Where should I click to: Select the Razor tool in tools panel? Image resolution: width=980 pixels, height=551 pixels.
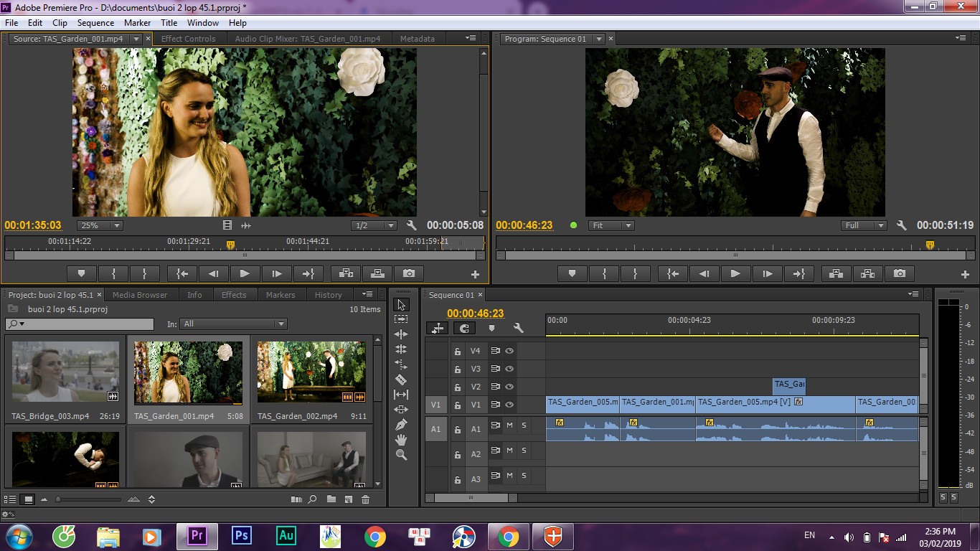(401, 380)
